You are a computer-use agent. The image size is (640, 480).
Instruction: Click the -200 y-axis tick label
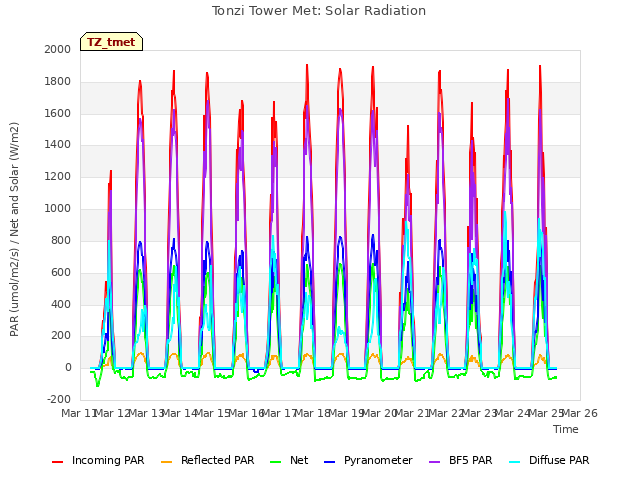59,400
